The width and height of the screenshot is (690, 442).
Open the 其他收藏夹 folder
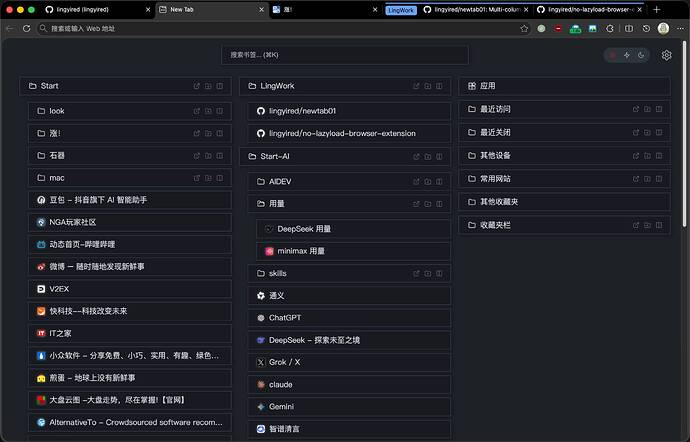[x=564, y=202]
